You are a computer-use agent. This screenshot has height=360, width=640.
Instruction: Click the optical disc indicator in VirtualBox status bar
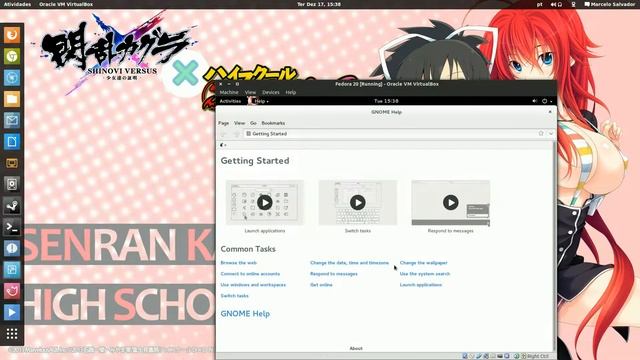(472, 356)
